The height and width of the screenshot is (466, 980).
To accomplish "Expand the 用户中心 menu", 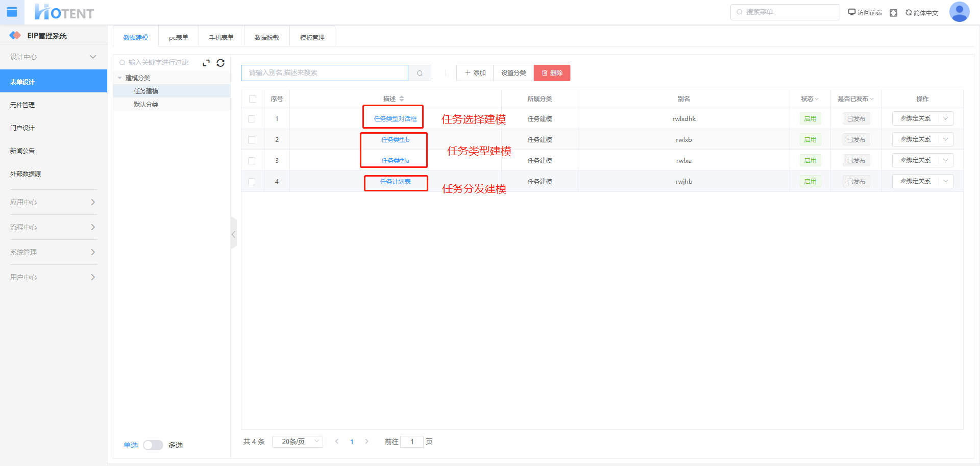I will point(54,277).
